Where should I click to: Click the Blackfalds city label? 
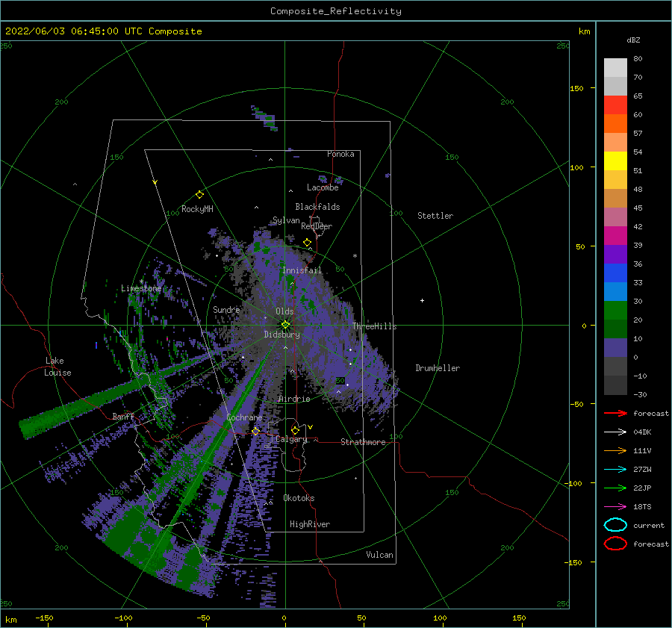(x=317, y=207)
